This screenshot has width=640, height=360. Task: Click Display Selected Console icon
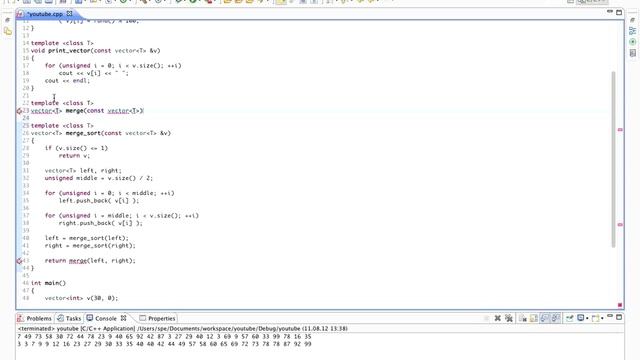point(580,318)
